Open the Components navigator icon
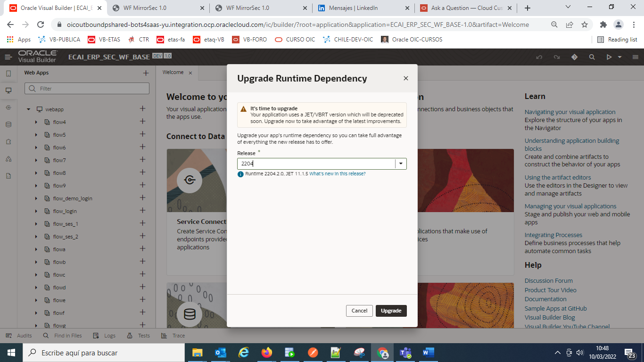The height and width of the screenshot is (362, 644). (8, 141)
